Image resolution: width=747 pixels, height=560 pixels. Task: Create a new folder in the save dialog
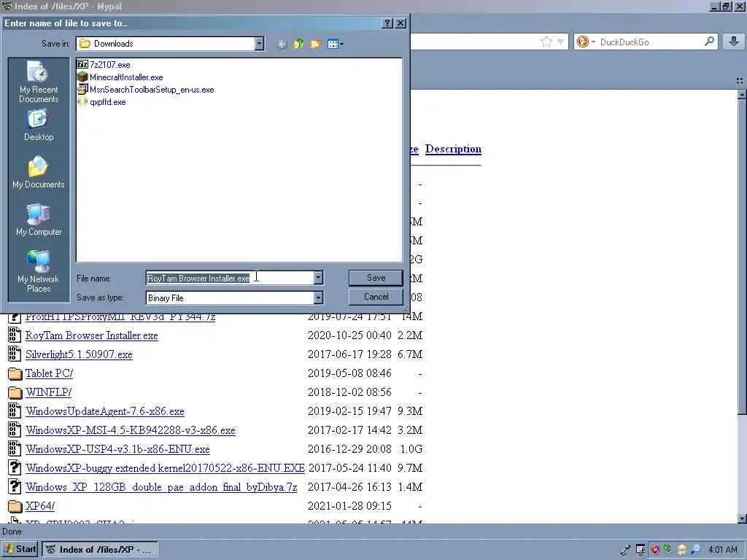tap(315, 44)
